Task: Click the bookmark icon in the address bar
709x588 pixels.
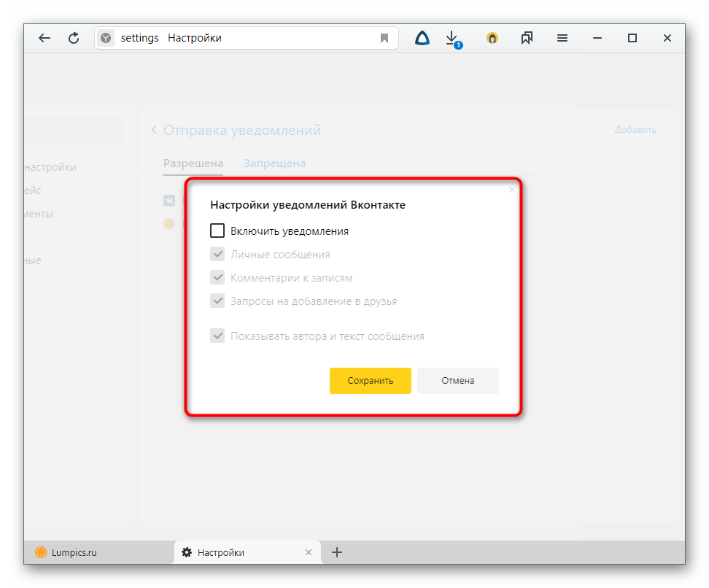Action: (384, 39)
